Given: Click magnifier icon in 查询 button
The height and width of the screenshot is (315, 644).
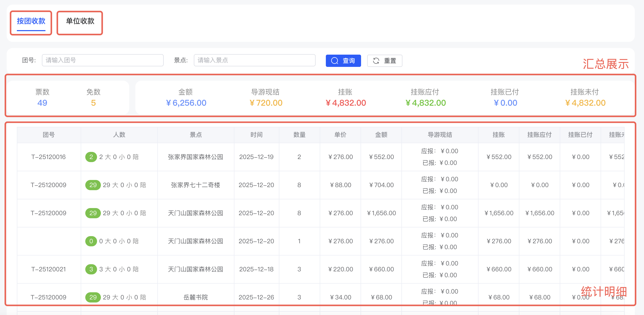Looking at the screenshot, I should point(335,61).
